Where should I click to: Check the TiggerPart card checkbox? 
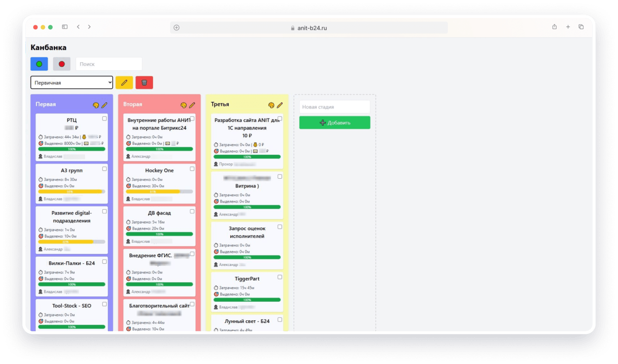(x=280, y=277)
